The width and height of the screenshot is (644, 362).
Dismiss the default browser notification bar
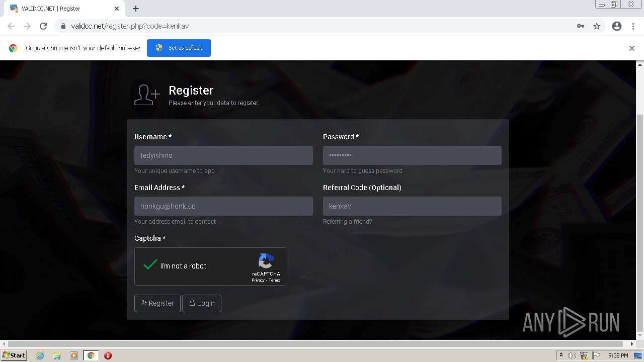[632, 48]
